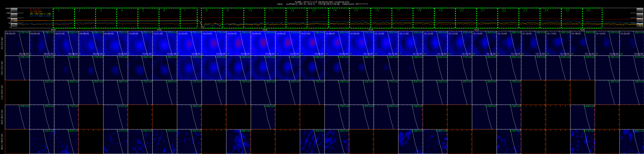644x154 pixels.
Task: Pick the 50.0-100.0 keV image in the 10:07:00 column
Action: pyautogui.click(x=312, y=141)
